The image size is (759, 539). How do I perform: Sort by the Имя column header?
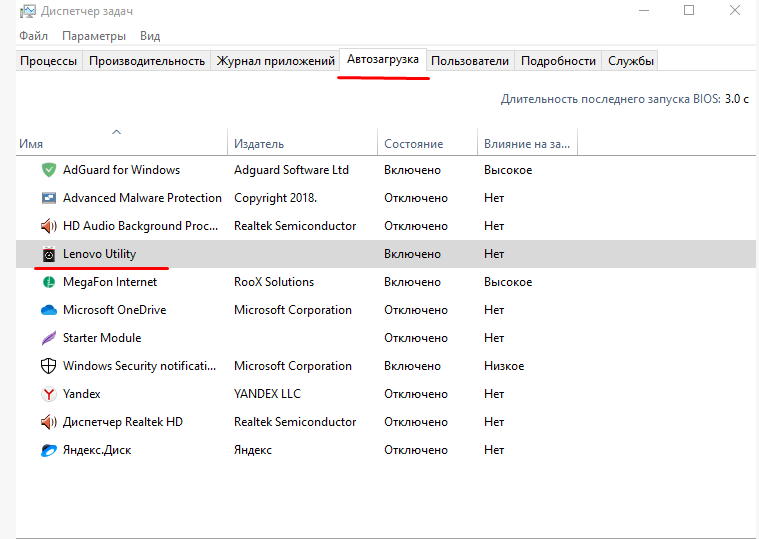[121, 144]
